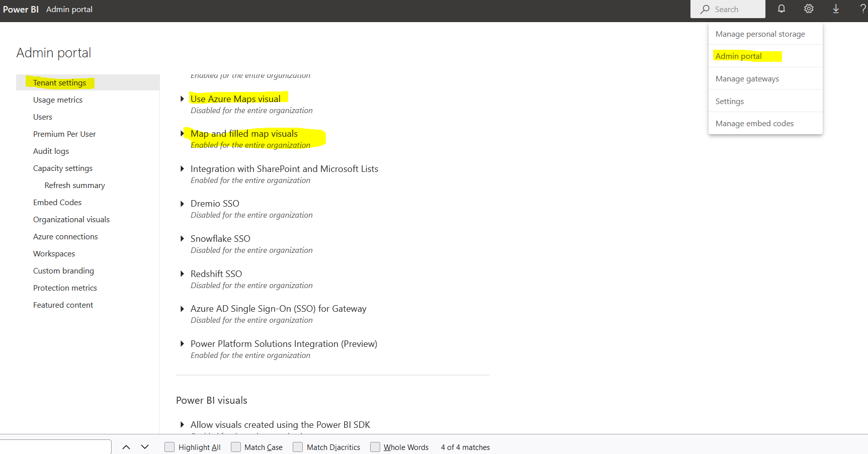The width and height of the screenshot is (868, 454).
Task: Toggle the Match Case checkbox
Action: (236, 447)
